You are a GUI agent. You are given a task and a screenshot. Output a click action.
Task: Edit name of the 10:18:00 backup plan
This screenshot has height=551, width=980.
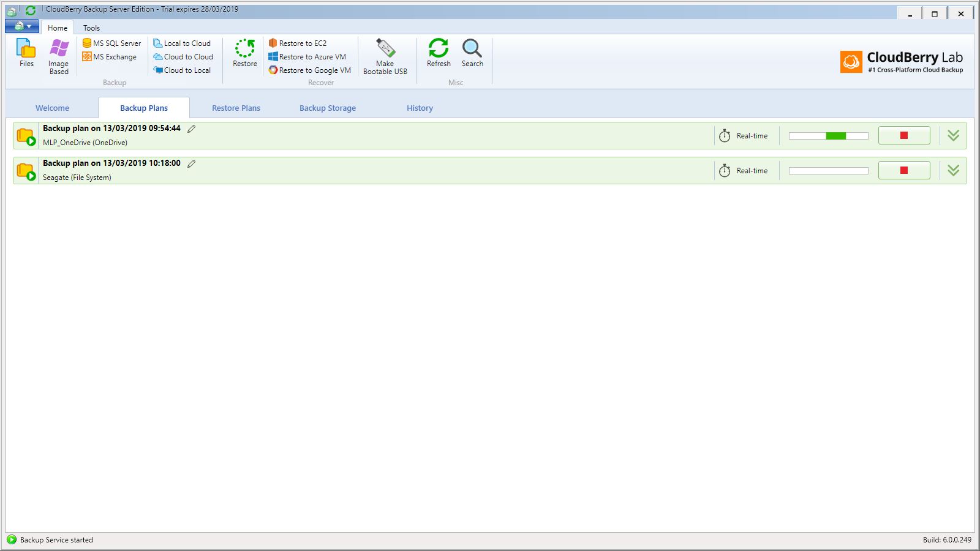point(192,163)
